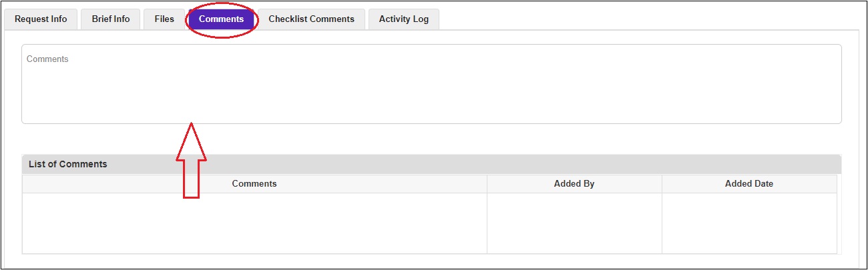Select the Added By column header
Screen dimensions: 868x270
pyautogui.click(x=574, y=184)
